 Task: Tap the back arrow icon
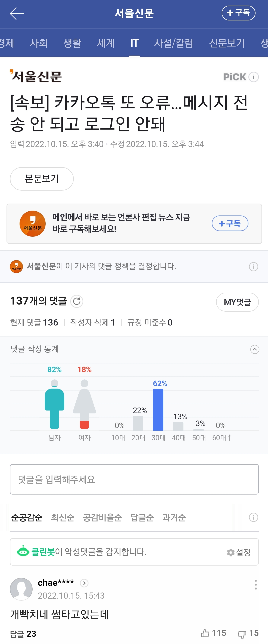pyautogui.click(x=17, y=14)
